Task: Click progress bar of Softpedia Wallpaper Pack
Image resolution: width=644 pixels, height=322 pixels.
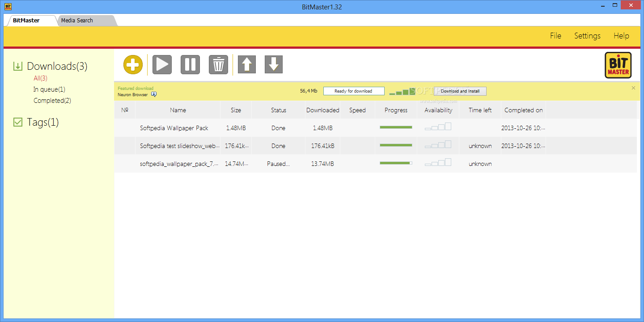Action: [x=396, y=127]
